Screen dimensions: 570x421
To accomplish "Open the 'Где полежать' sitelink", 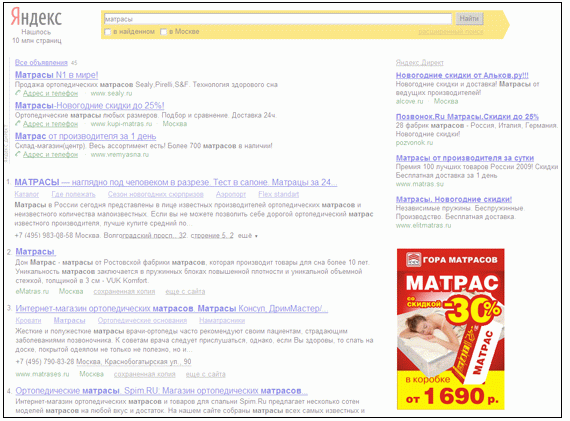I will point(73,194).
